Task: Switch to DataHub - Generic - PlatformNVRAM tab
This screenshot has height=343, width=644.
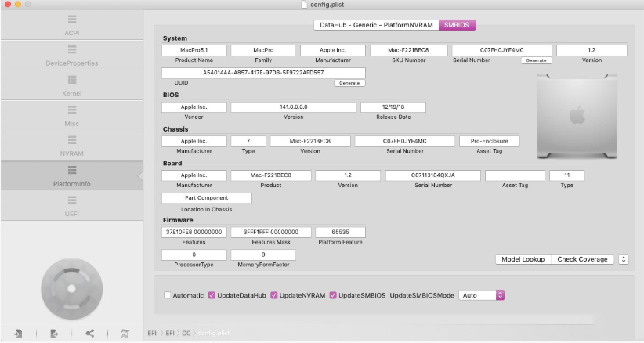Action: 376,25
